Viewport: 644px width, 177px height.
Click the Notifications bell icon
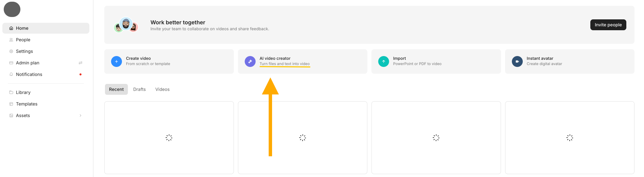[11, 74]
